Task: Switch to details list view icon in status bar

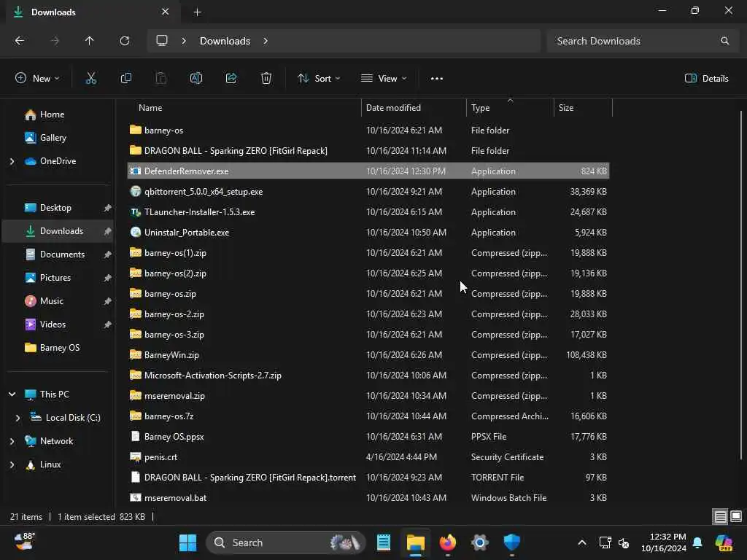Action: (x=720, y=516)
